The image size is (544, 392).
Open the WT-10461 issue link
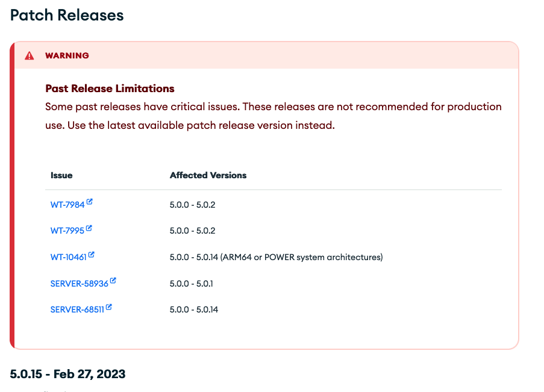pos(69,256)
